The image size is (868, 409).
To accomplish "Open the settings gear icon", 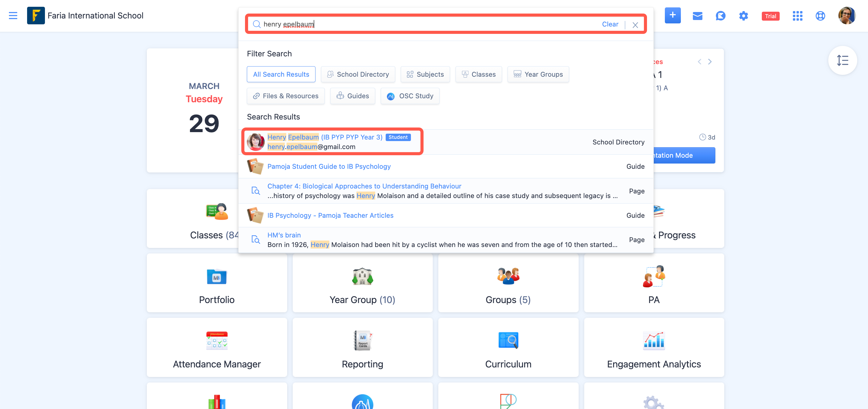I will (x=743, y=16).
